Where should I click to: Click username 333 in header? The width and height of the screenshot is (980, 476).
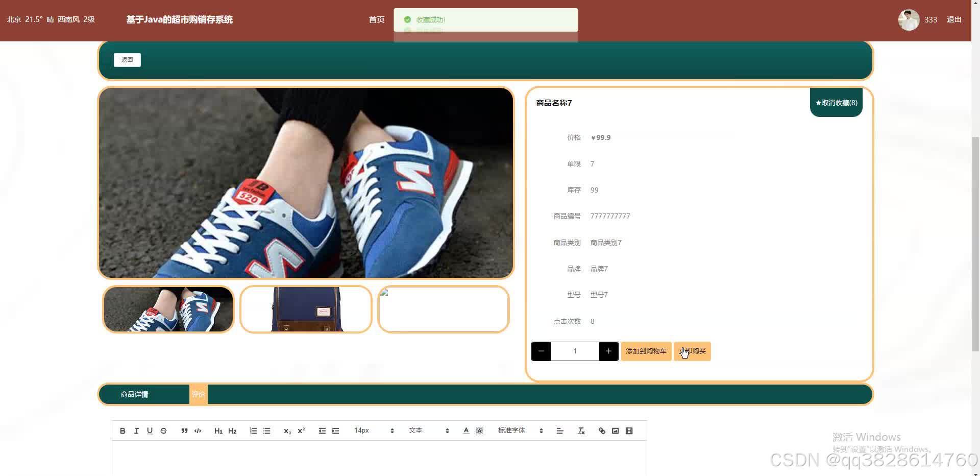point(931,19)
